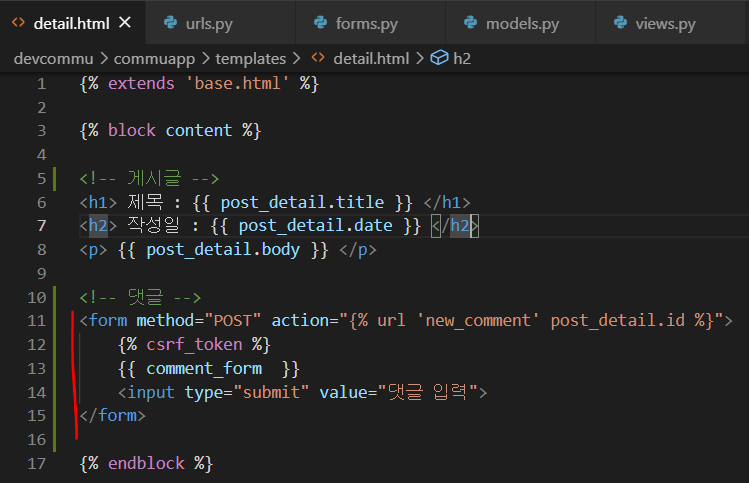
Task: Click 'post_detail.id' on line 11
Action: point(618,320)
